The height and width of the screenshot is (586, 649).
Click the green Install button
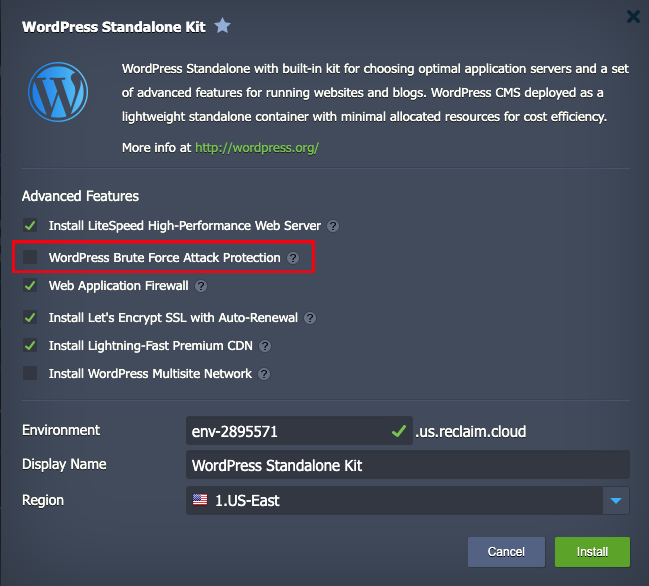[x=592, y=552]
